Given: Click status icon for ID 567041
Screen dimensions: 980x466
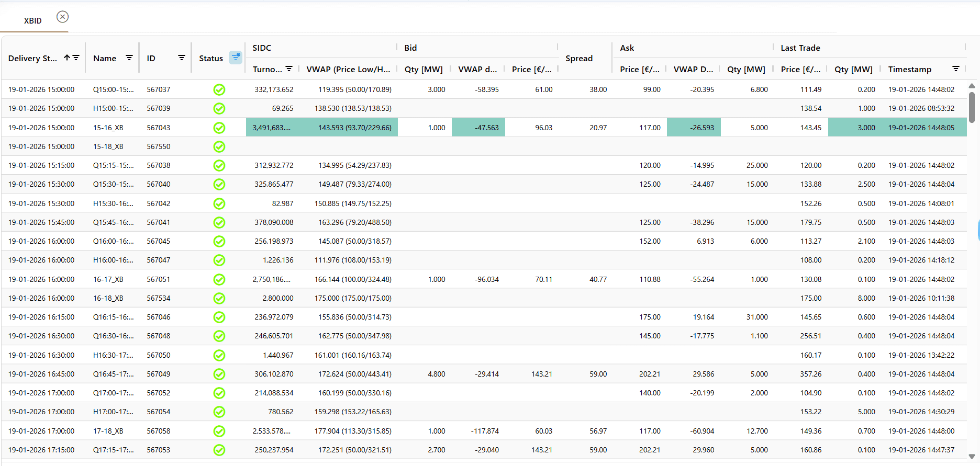Looking at the screenshot, I should pos(219,222).
